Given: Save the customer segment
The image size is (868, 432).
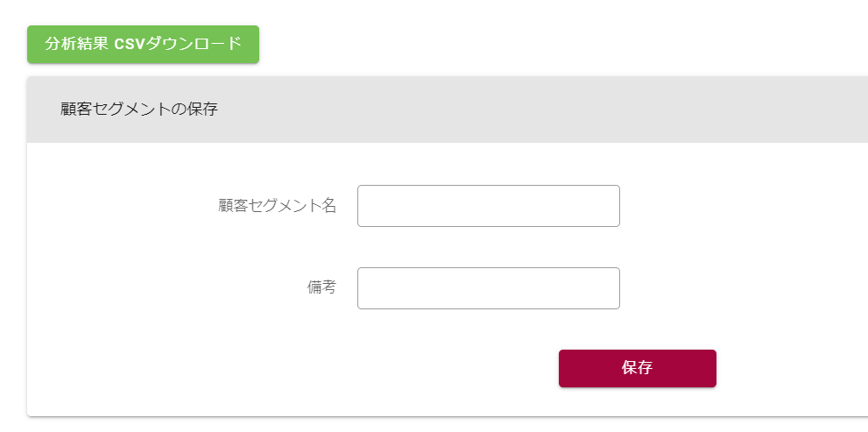Looking at the screenshot, I should pos(637,368).
